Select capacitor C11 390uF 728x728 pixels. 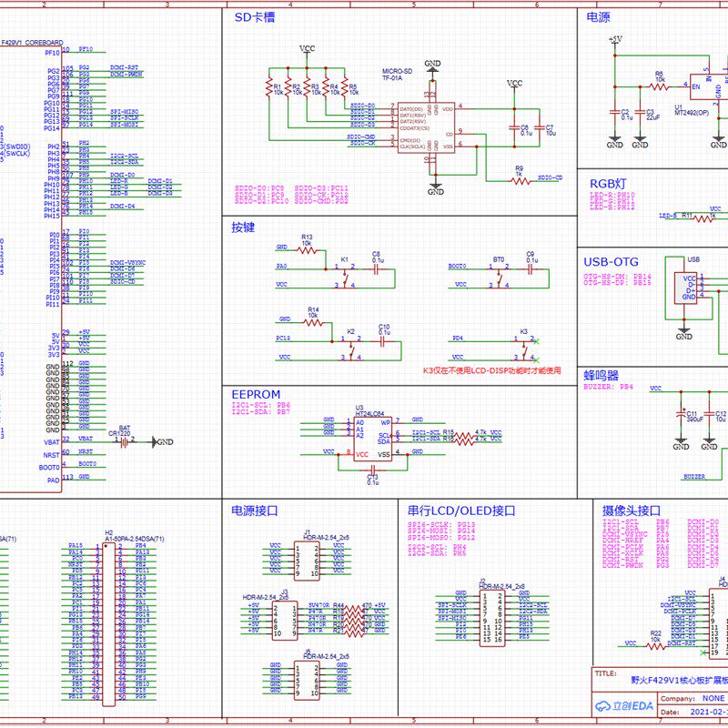[x=681, y=413]
